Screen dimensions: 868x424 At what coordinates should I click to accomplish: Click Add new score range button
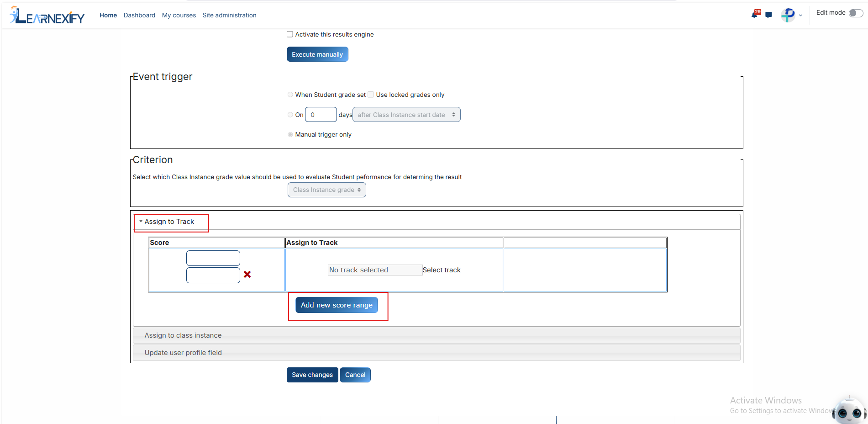coord(337,305)
